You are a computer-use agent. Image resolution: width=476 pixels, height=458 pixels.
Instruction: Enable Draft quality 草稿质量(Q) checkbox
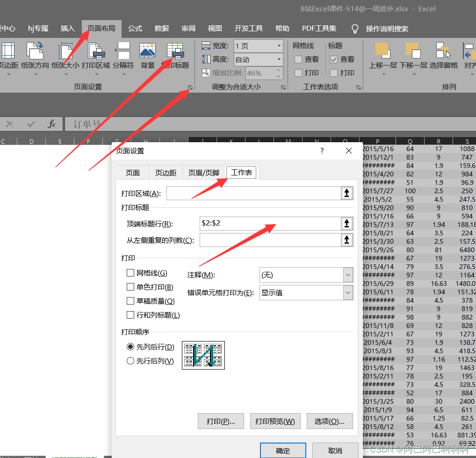pos(130,301)
